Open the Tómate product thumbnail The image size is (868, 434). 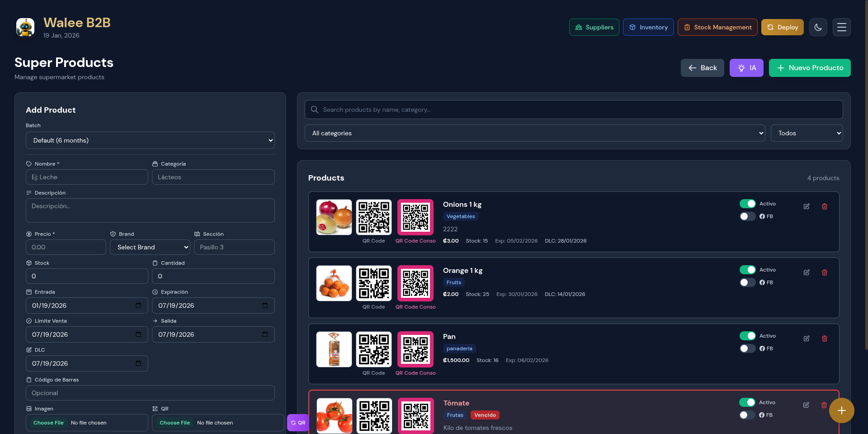pos(334,415)
